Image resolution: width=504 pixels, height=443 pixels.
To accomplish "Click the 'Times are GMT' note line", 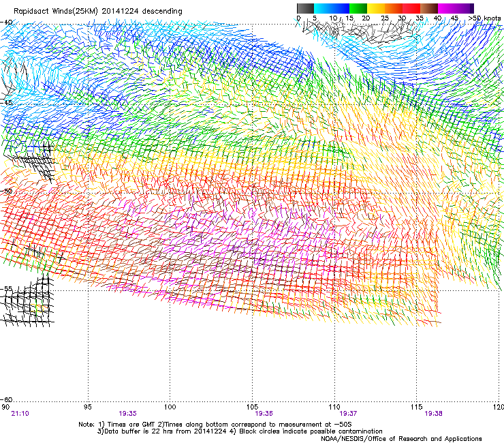I will tap(215, 425).
